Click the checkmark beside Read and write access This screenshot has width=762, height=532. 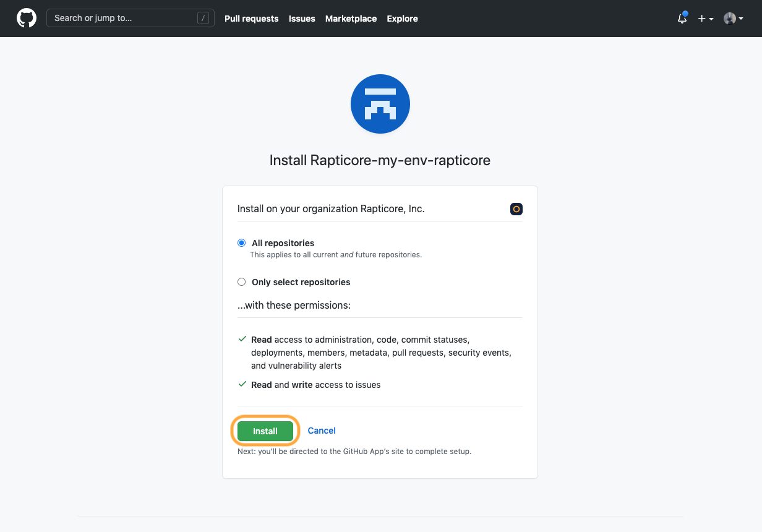(x=242, y=384)
